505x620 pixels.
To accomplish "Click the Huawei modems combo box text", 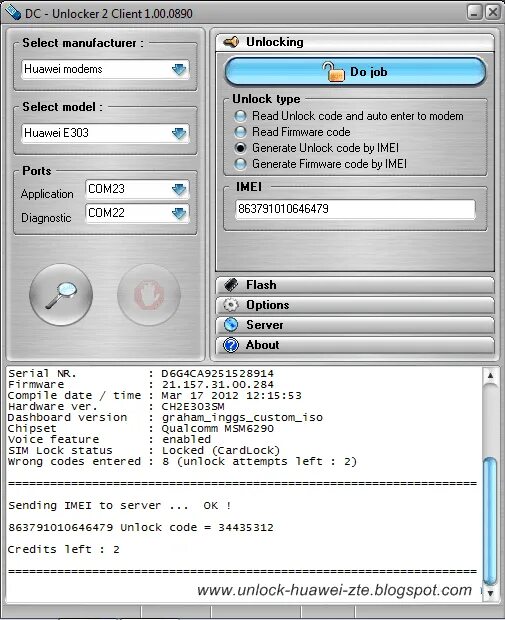I will pos(63,69).
